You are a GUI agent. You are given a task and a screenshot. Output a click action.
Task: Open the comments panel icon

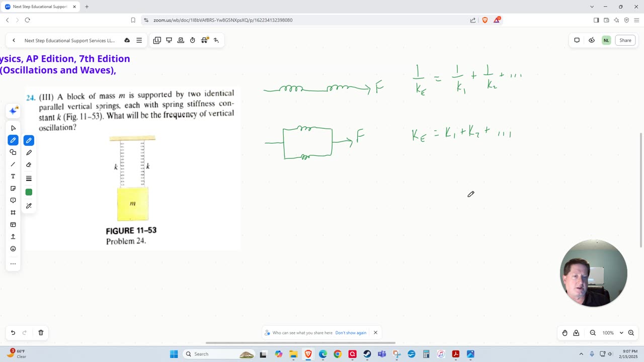(577, 40)
